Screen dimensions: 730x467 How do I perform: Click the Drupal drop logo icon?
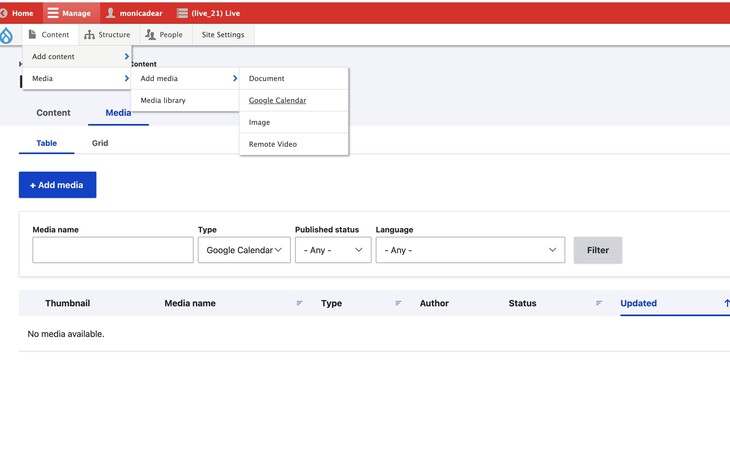(7, 36)
